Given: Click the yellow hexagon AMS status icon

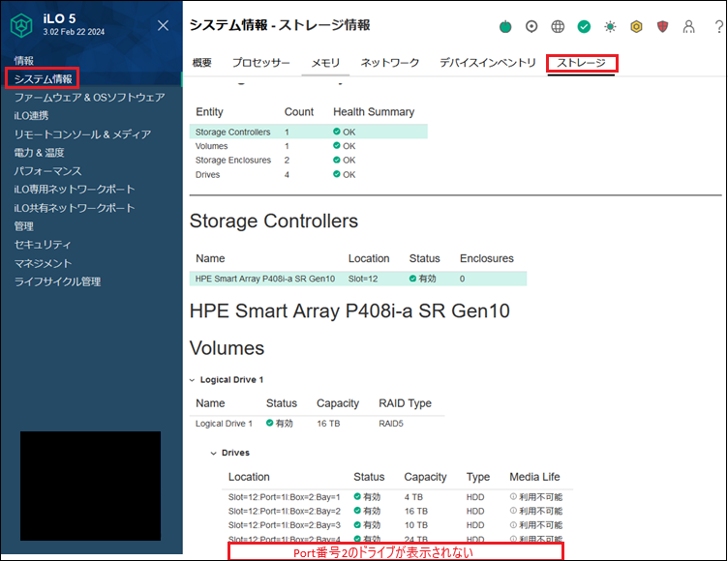Looking at the screenshot, I should (x=636, y=27).
